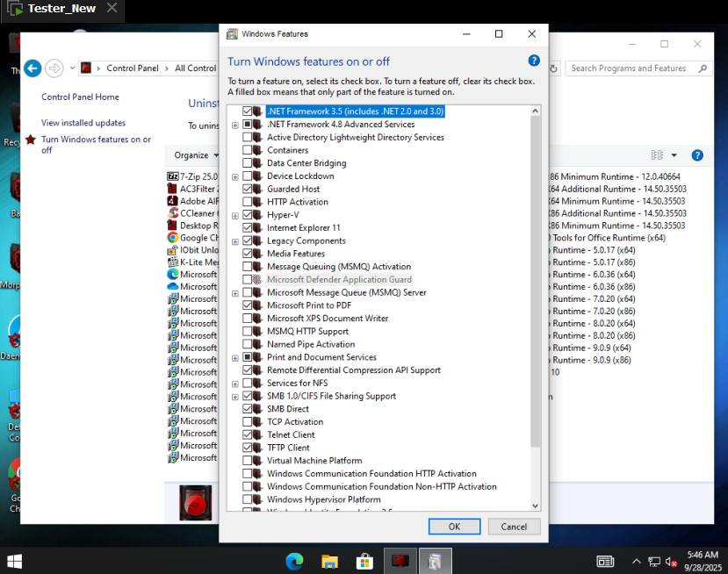Click the features list scroll up arrow
This screenshot has height=574, width=728.
click(535, 111)
